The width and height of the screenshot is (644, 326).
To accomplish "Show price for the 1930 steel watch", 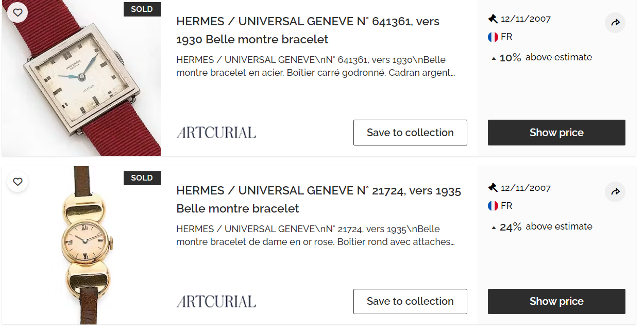I will click(x=556, y=133).
